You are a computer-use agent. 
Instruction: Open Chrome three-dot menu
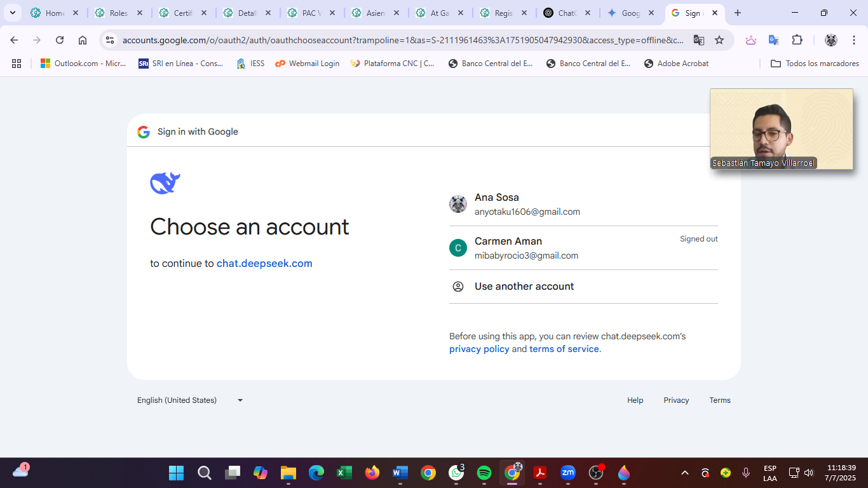pos(853,40)
